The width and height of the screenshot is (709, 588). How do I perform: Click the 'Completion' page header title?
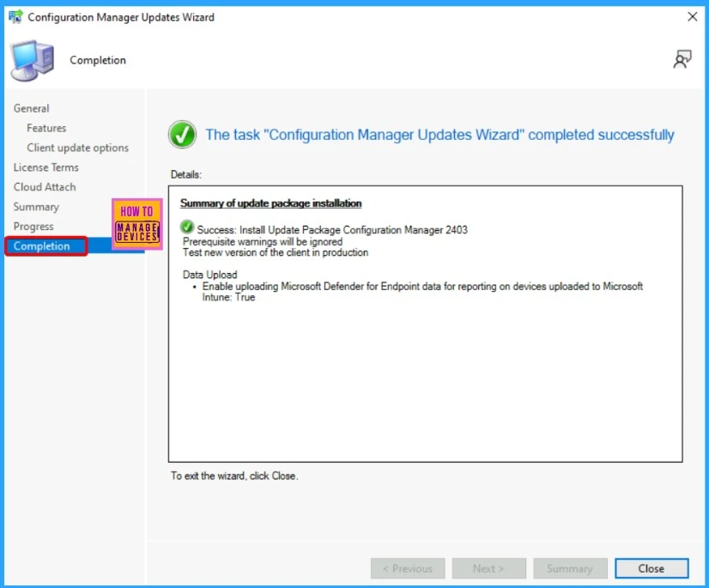coord(98,60)
